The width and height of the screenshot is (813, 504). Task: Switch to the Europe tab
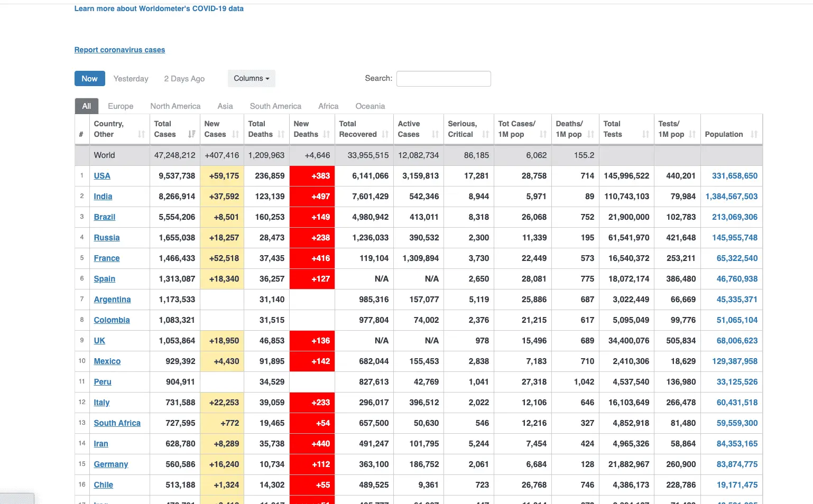coord(121,106)
